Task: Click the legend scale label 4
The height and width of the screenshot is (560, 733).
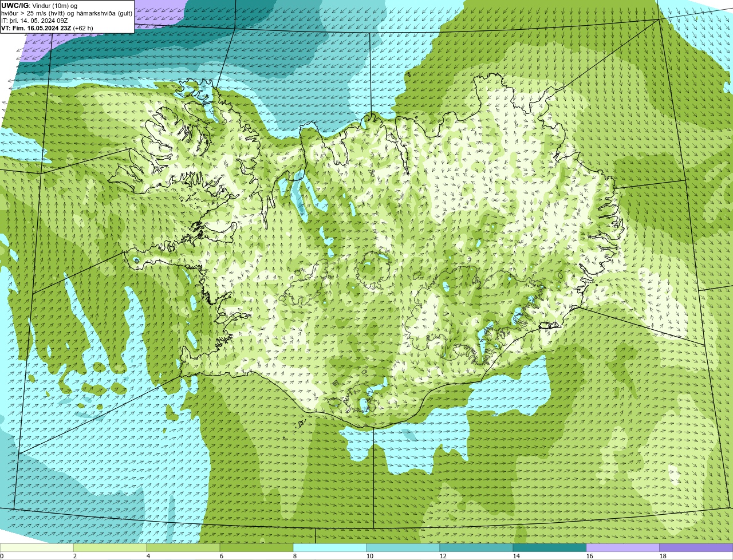Action: 148,556
